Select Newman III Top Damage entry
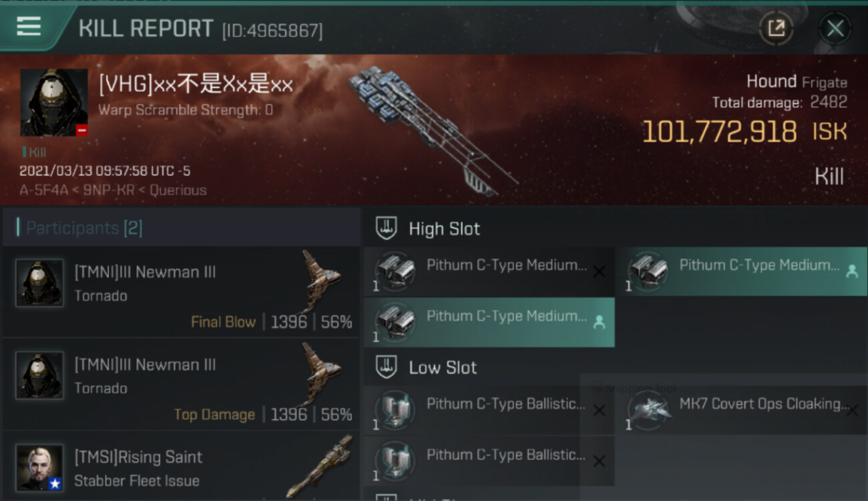This screenshot has height=501, width=868. [182, 385]
